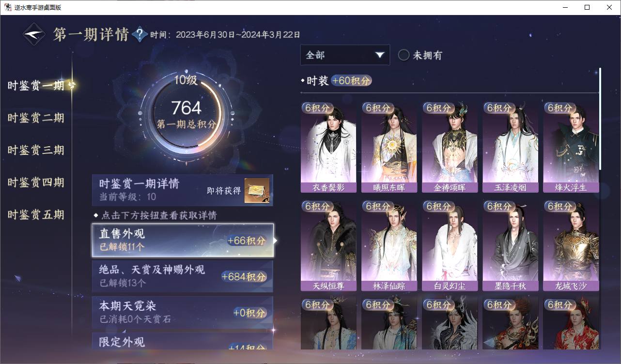
Task: Expand 绝品、天赏及神赐外观 row
Action: click(183, 276)
